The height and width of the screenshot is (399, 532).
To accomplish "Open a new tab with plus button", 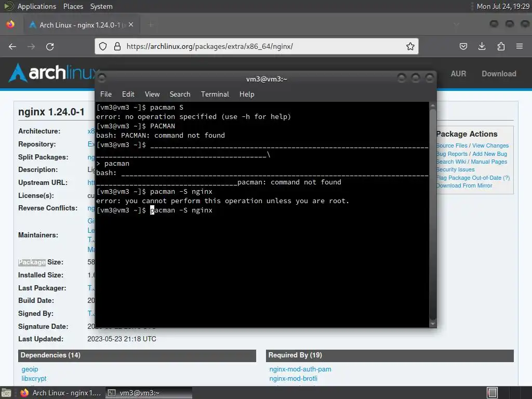I will [x=151, y=25].
